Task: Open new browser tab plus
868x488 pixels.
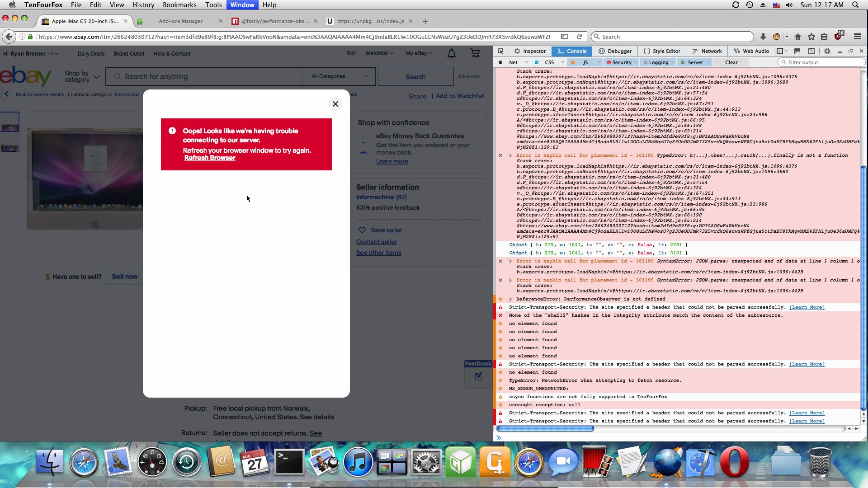Action: point(425,21)
